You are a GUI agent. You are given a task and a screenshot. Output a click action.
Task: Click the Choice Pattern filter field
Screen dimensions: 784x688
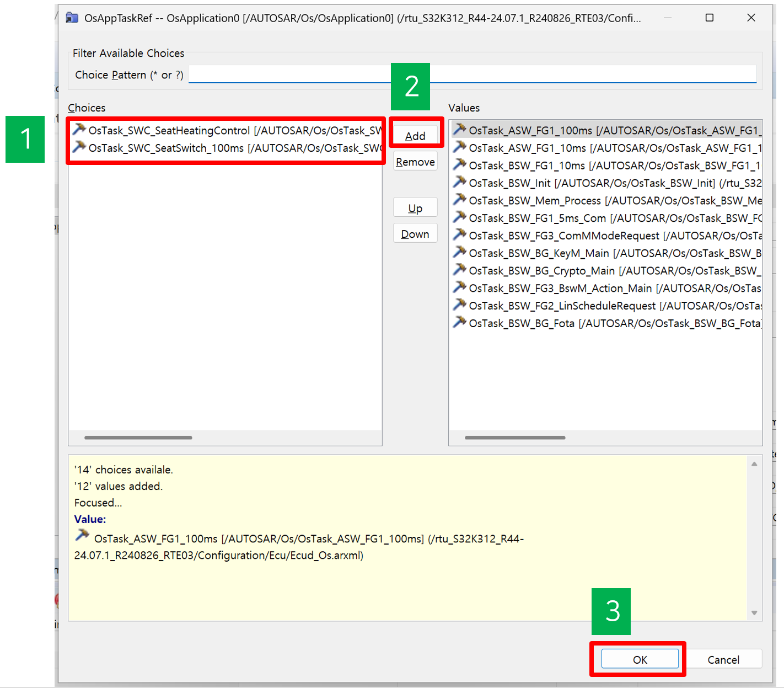pos(472,74)
